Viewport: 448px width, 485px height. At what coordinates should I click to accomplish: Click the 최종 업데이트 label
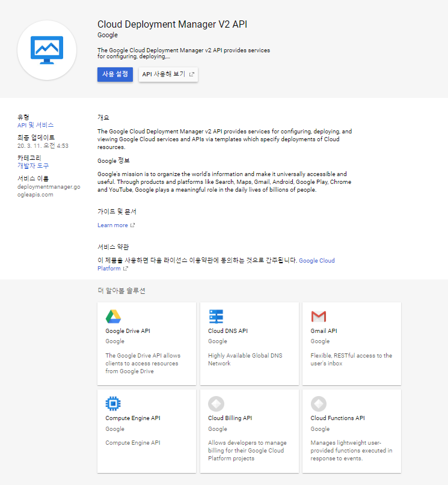click(36, 138)
